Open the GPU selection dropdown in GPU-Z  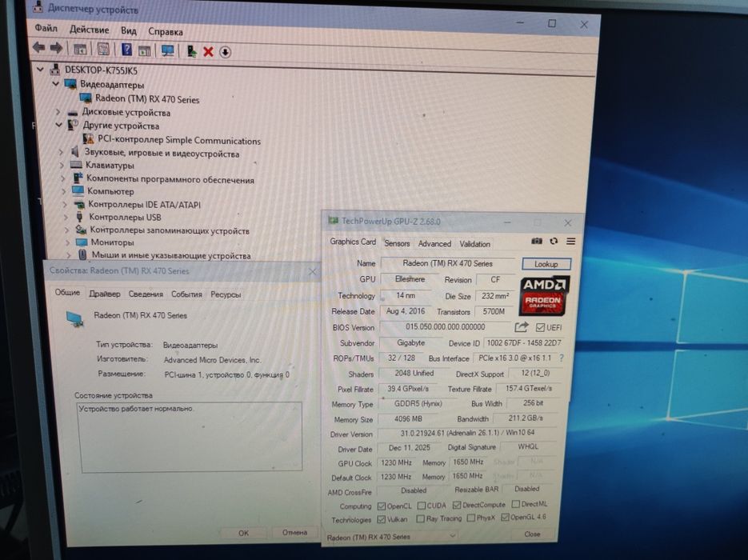[390, 537]
